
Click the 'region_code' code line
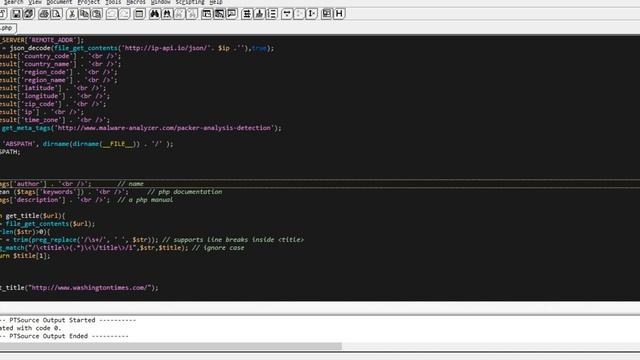coord(59,72)
